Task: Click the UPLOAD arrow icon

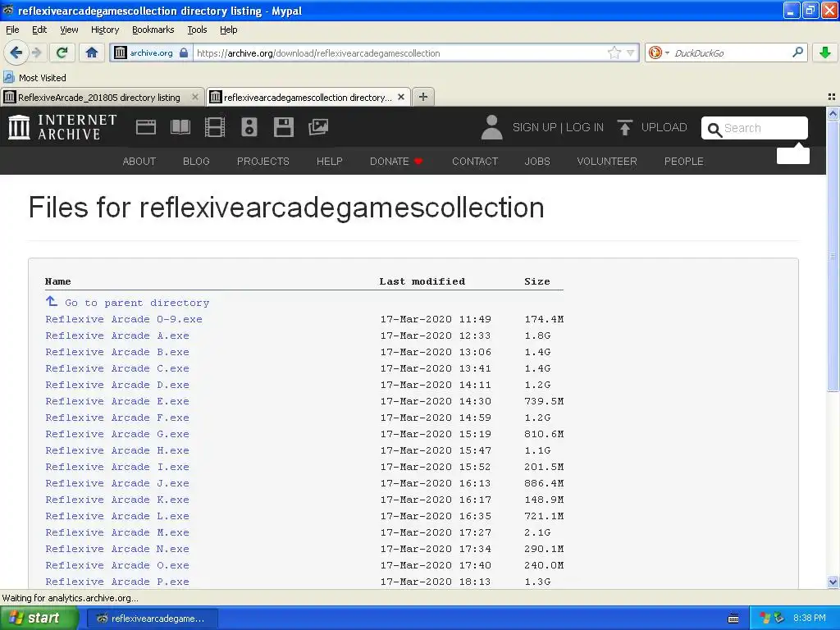Action: pos(624,127)
